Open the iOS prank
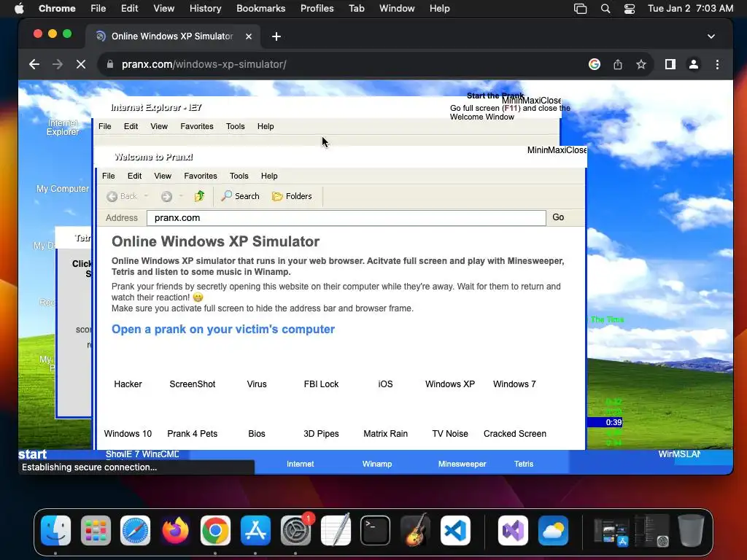 pyautogui.click(x=385, y=384)
